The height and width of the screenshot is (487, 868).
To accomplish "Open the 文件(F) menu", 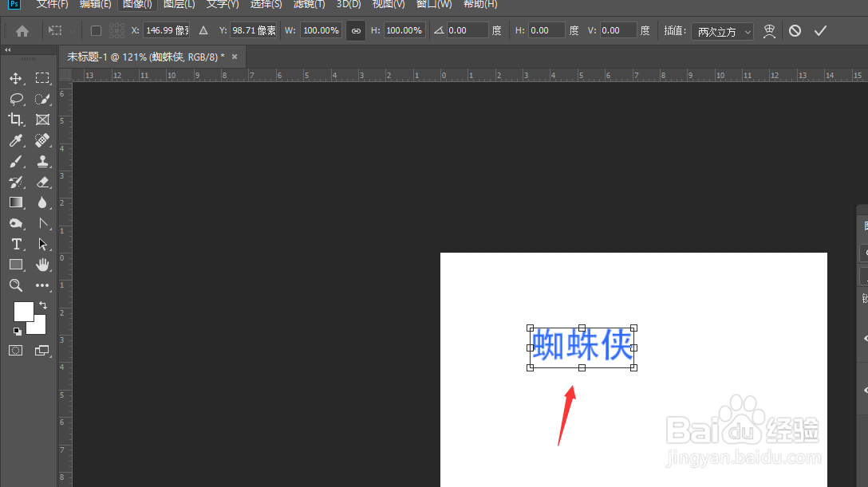I will [52, 5].
